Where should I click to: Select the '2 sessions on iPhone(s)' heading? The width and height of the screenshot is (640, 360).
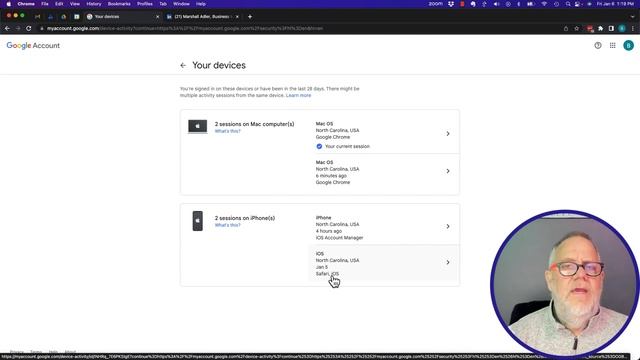pyautogui.click(x=245, y=218)
